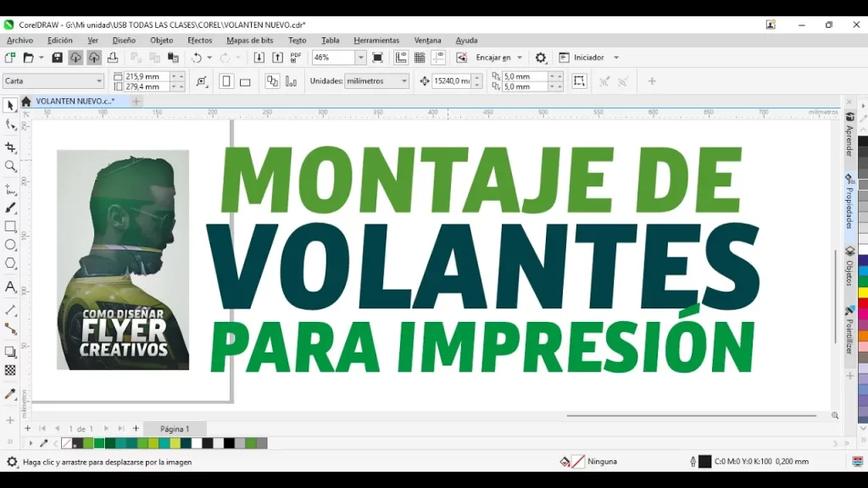868x488 pixels.
Task: Expand the Carta page size dropdown
Action: (x=99, y=81)
